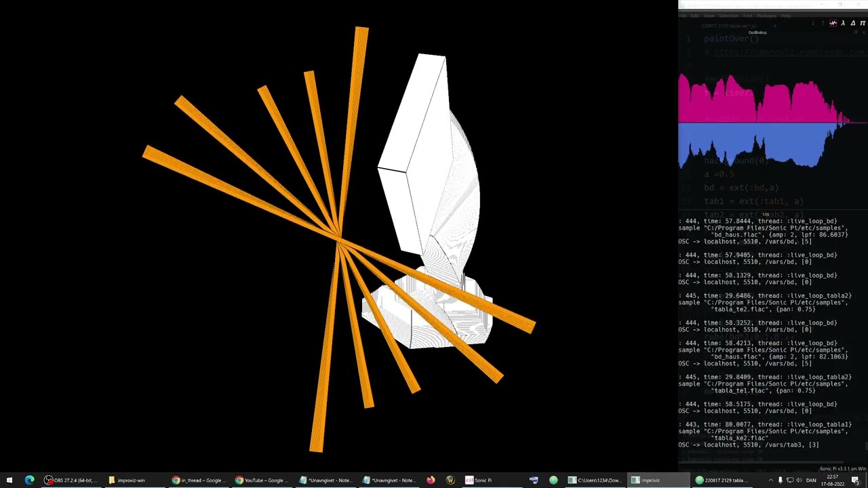Show hidden system tray icons
This screenshot has height=488, width=868.
click(x=770, y=481)
